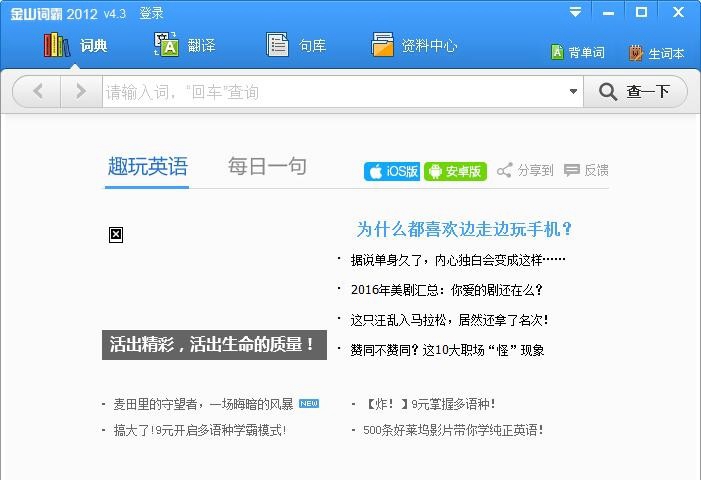This screenshot has width=701, height=480.
Task: Open 2016年美剧汇总 article link
Action: [x=446, y=290]
